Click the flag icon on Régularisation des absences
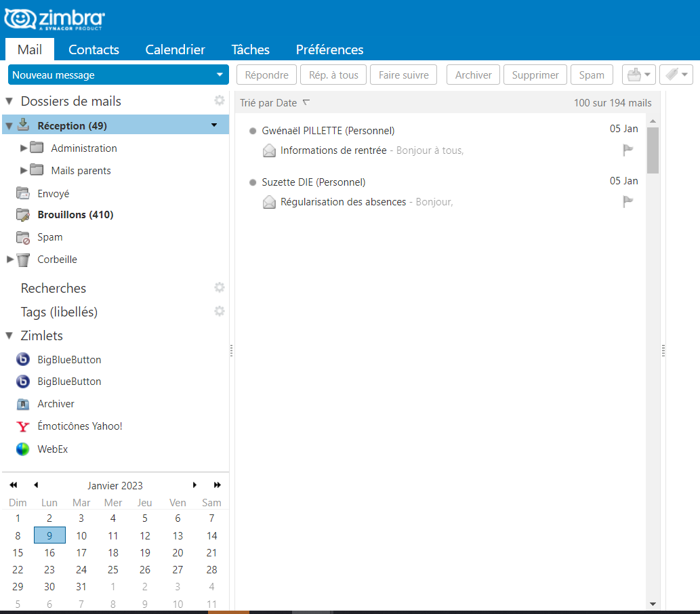700x614 pixels. pyautogui.click(x=627, y=202)
